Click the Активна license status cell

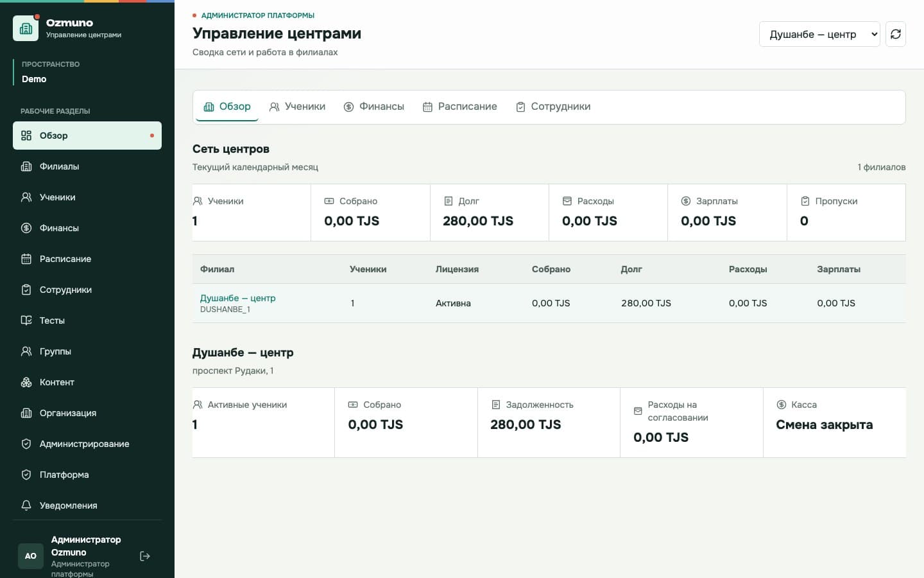453,303
